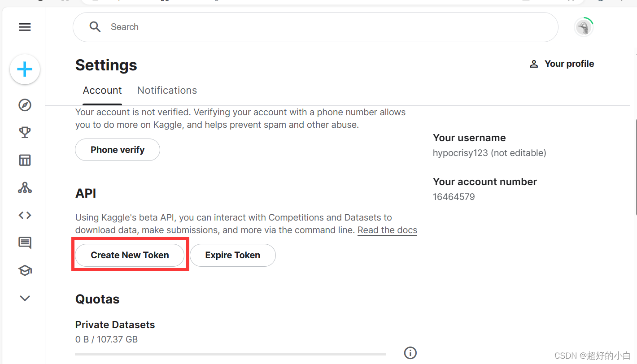
Task: Click the Your account number label
Action: pyautogui.click(x=485, y=182)
